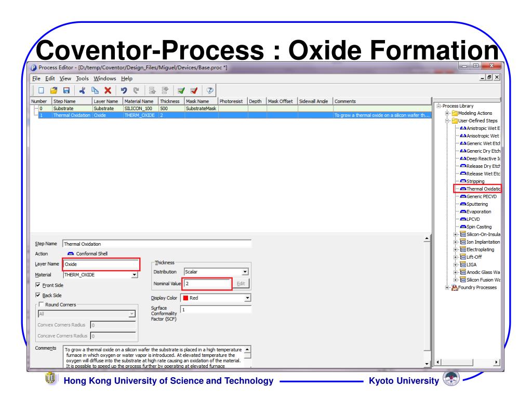Screen dimensions: 532x399
Task: Select Sputtering step in library
Action: (474, 204)
